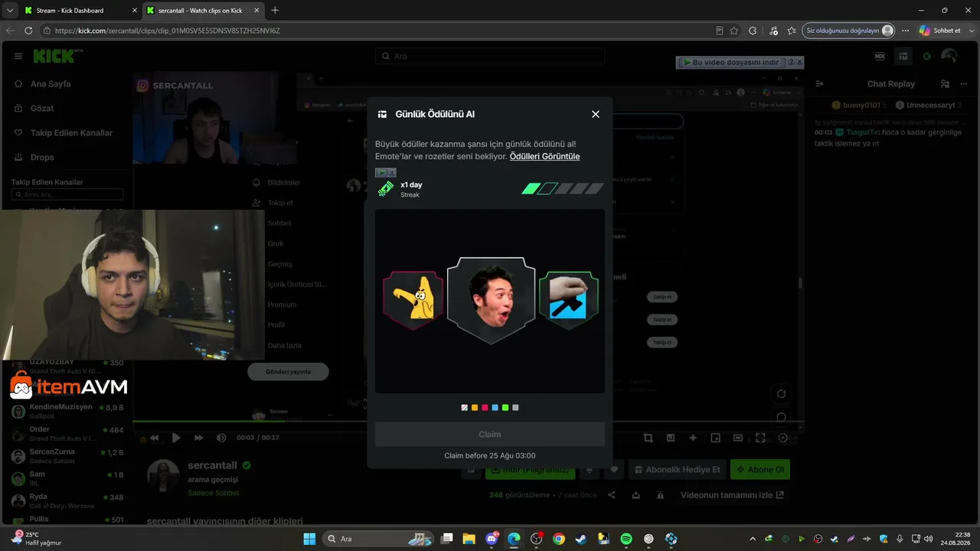Close the Günlük Ödülünü Al dialog

pyautogui.click(x=596, y=114)
